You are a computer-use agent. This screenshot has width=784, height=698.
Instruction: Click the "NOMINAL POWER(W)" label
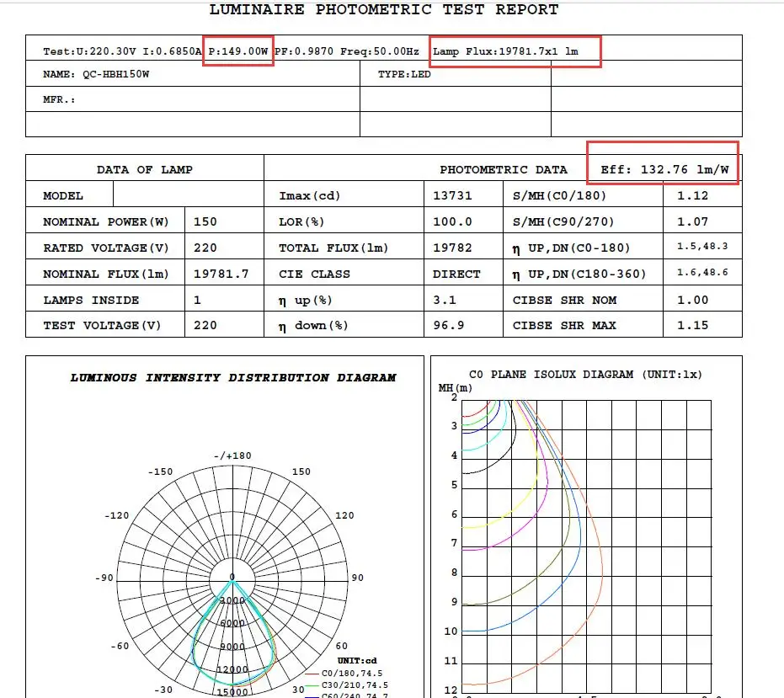pos(106,221)
